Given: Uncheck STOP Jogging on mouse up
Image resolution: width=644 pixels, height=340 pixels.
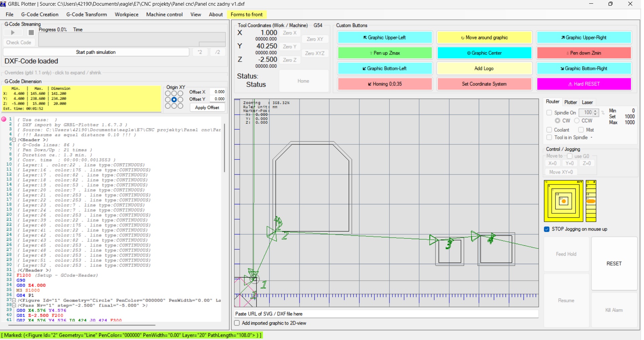Looking at the screenshot, I should pos(547,229).
